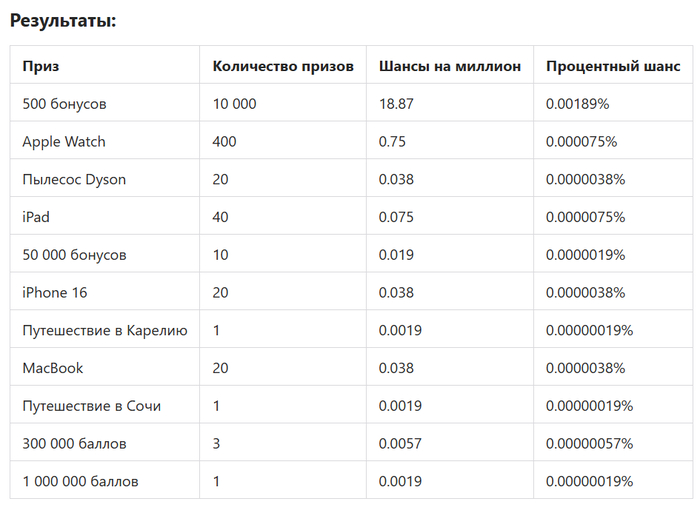700x510 pixels.
Task: Click the "10 000" prize count cell
Action: (235, 104)
